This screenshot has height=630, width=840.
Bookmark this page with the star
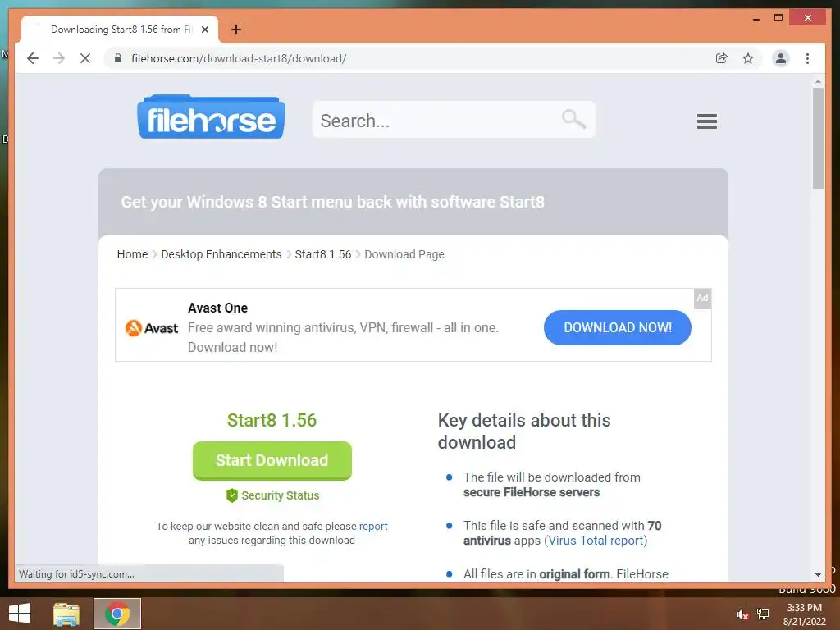tap(748, 58)
